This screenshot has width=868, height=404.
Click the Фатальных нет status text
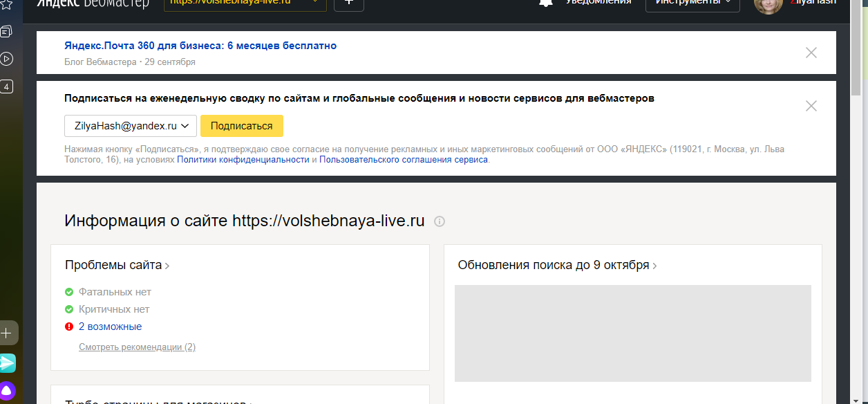pos(115,292)
